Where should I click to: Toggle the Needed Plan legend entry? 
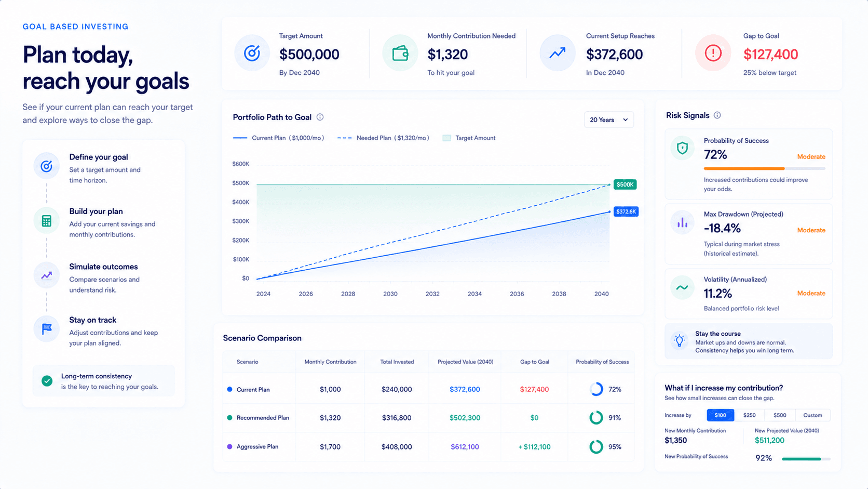[383, 138]
